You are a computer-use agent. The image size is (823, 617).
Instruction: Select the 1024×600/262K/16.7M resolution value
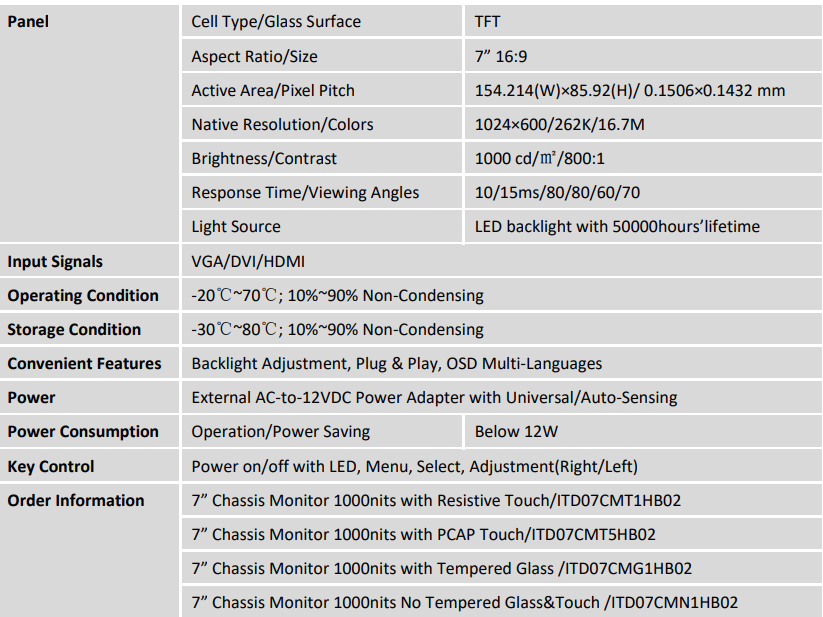560,124
